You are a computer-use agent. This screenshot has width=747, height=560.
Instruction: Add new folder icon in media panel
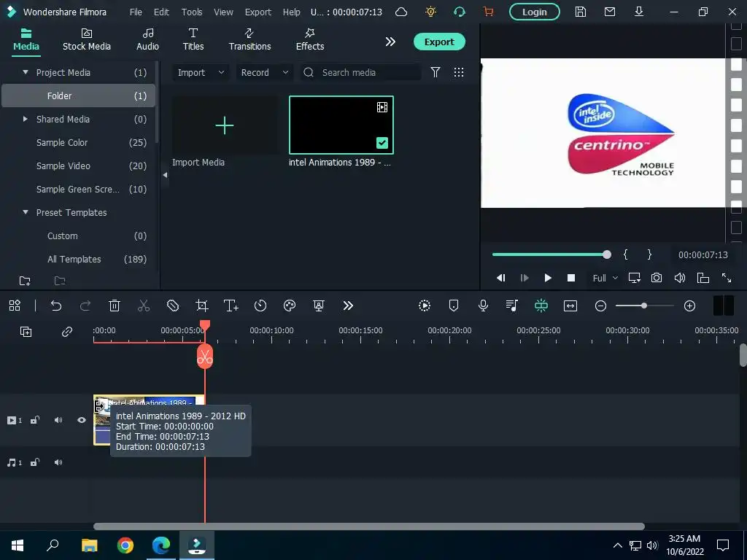click(25, 281)
